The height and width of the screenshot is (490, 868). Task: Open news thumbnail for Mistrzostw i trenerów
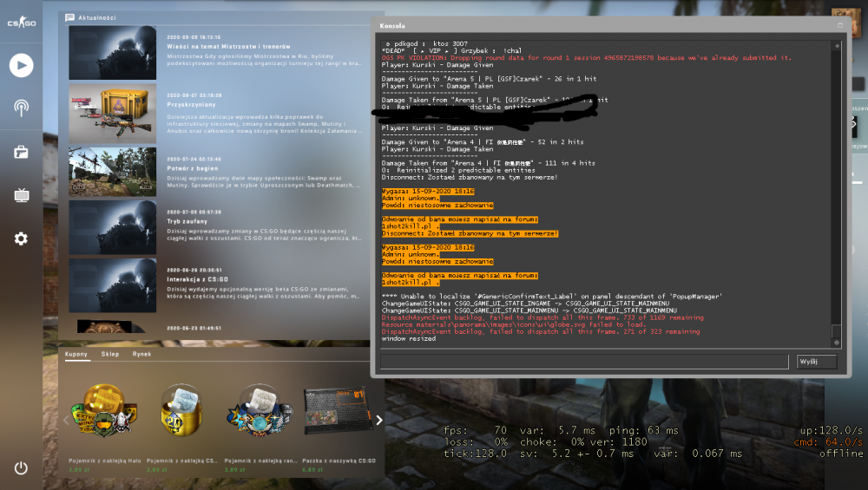[112, 53]
